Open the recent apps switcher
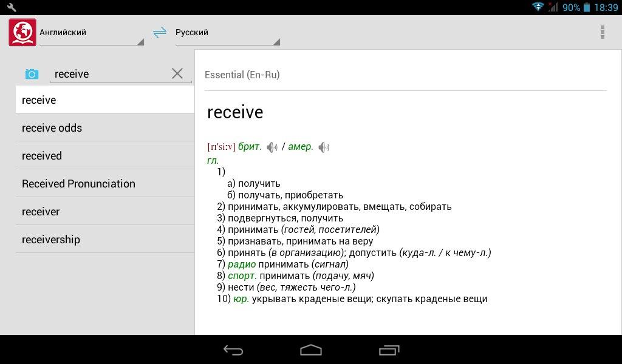 389,350
